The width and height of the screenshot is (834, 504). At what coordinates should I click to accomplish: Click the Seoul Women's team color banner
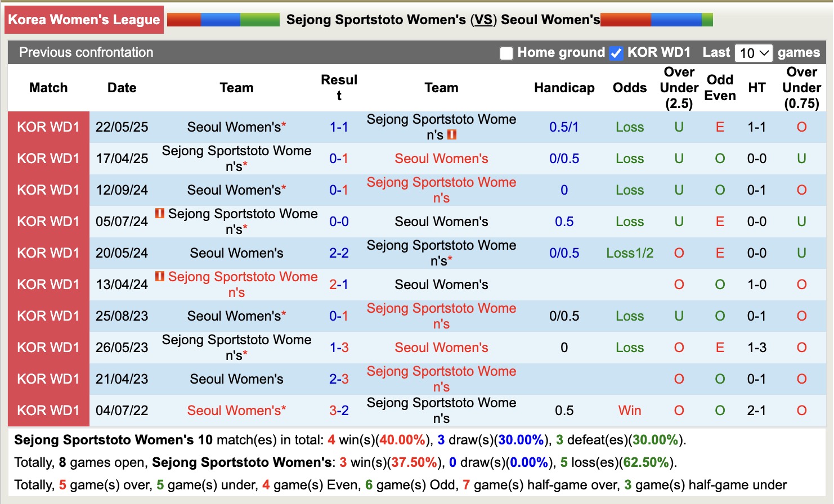[x=656, y=19]
